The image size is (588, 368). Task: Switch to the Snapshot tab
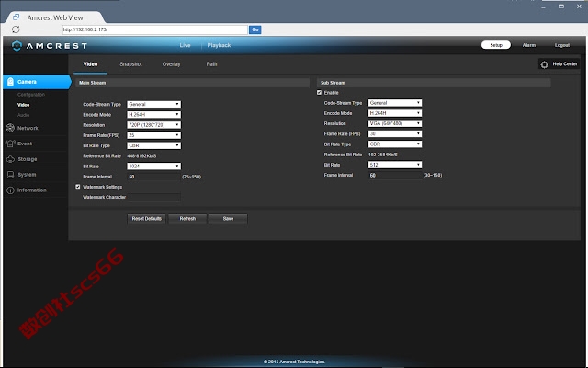click(130, 64)
